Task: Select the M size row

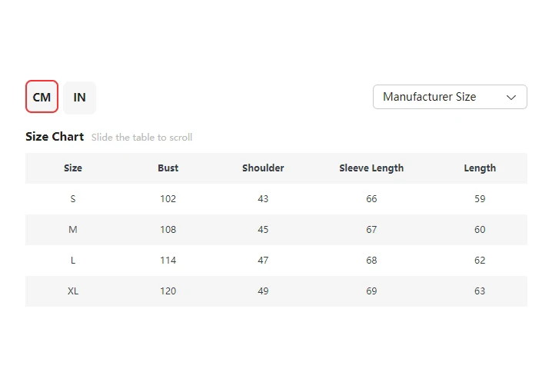Action: click(73, 230)
